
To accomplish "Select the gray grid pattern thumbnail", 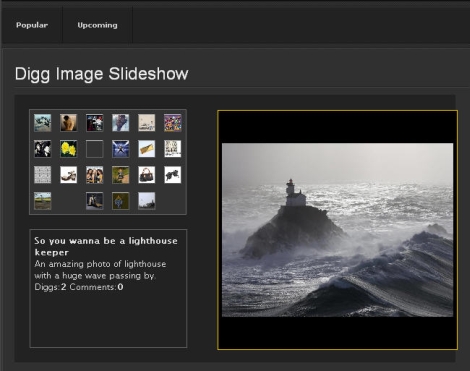I will pos(43,175).
